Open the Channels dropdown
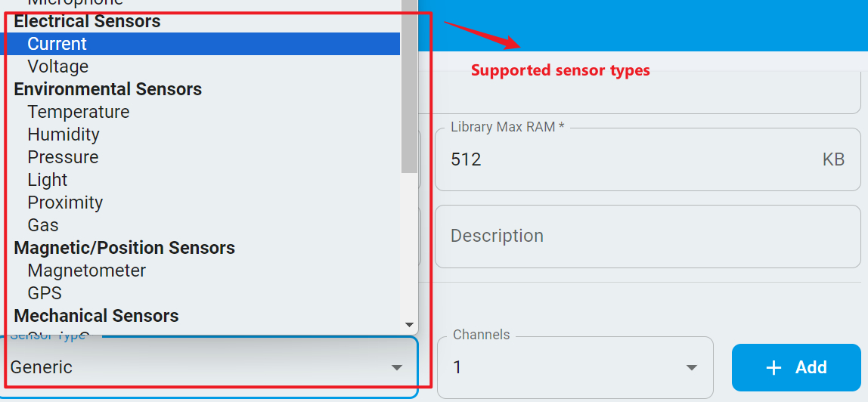The image size is (868, 402). coord(575,367)
